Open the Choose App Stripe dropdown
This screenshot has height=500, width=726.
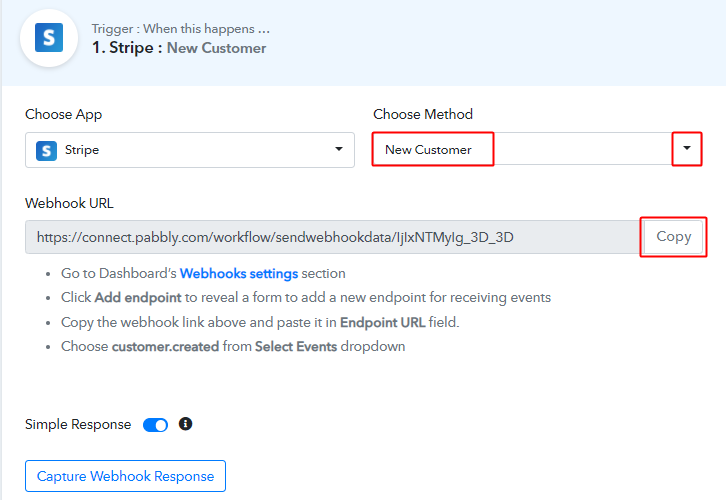pyautogui.click(x=190, y=150)
